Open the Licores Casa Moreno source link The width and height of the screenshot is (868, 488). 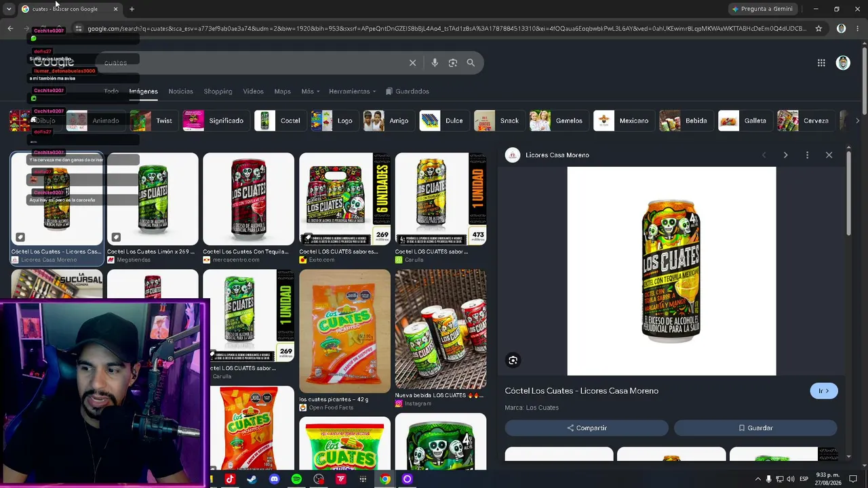click(557, 155)
